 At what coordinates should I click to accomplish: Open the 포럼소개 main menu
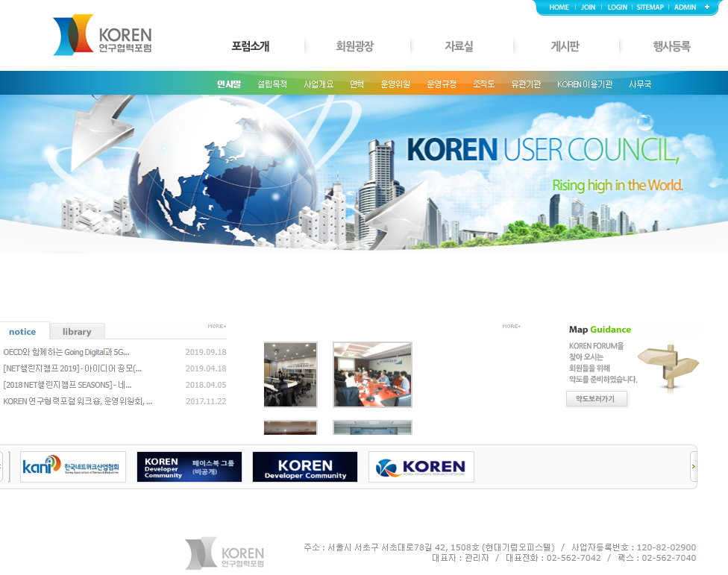(x=251, y=46)
